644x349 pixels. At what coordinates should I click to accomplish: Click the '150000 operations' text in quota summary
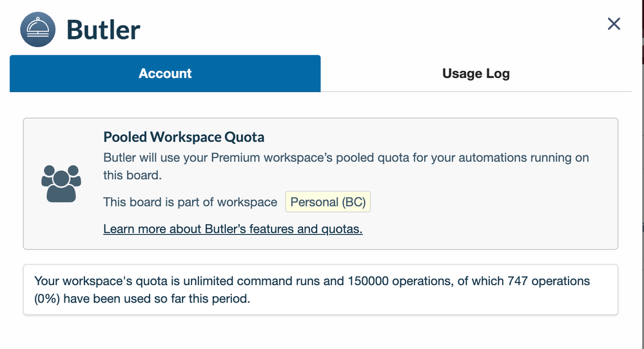coord(398,281)
